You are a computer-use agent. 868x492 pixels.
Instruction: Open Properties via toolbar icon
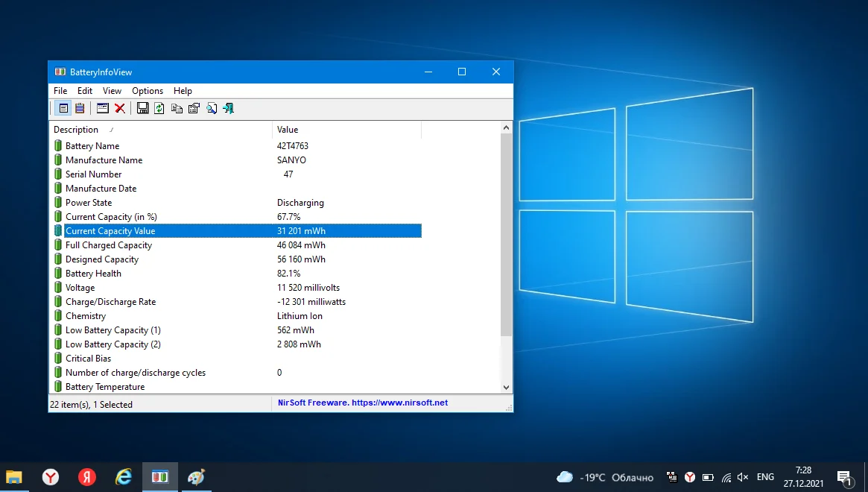pyautogui.click(x=194, y=108)
